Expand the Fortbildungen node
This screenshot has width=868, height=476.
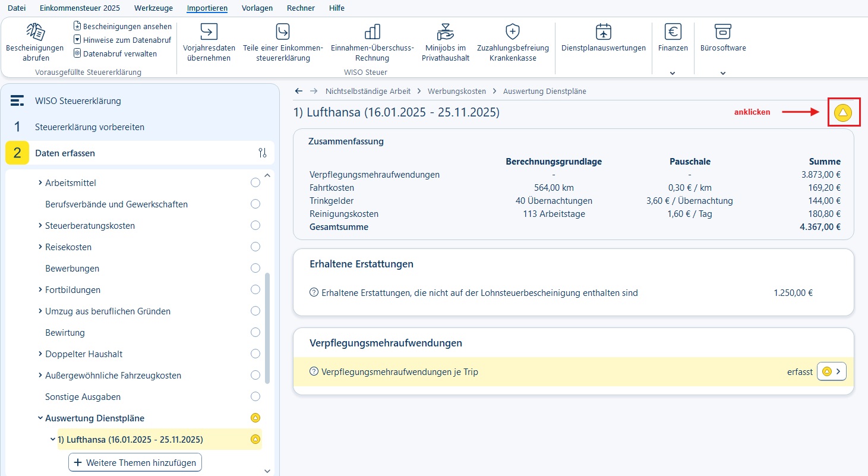pos(40,289)
